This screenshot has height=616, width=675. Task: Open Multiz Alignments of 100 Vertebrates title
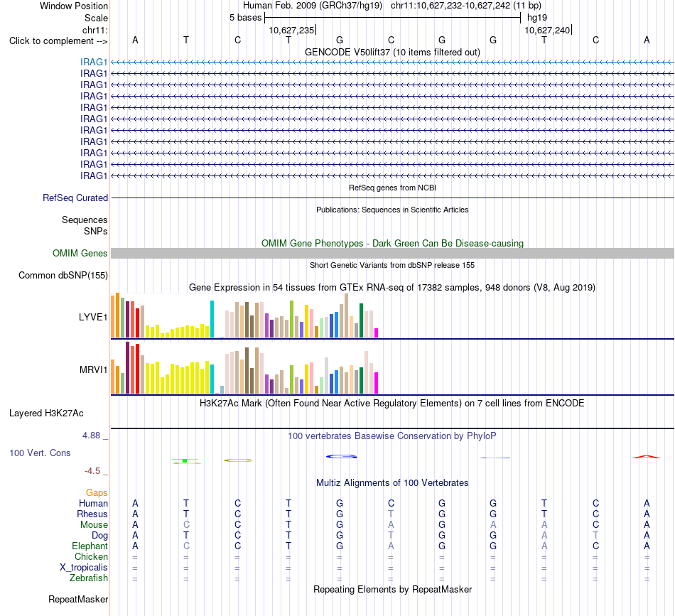pyautogui.click(x=392, y=482)
